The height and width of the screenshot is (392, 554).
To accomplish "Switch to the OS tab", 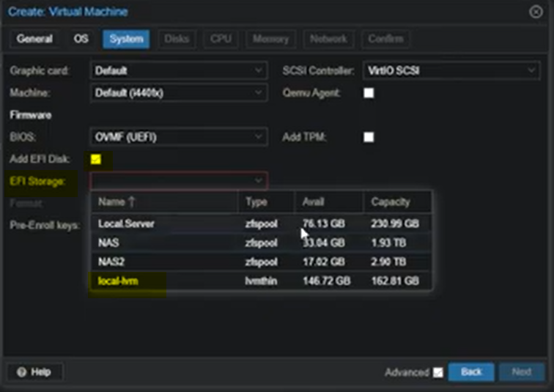I will pos(81,39).
